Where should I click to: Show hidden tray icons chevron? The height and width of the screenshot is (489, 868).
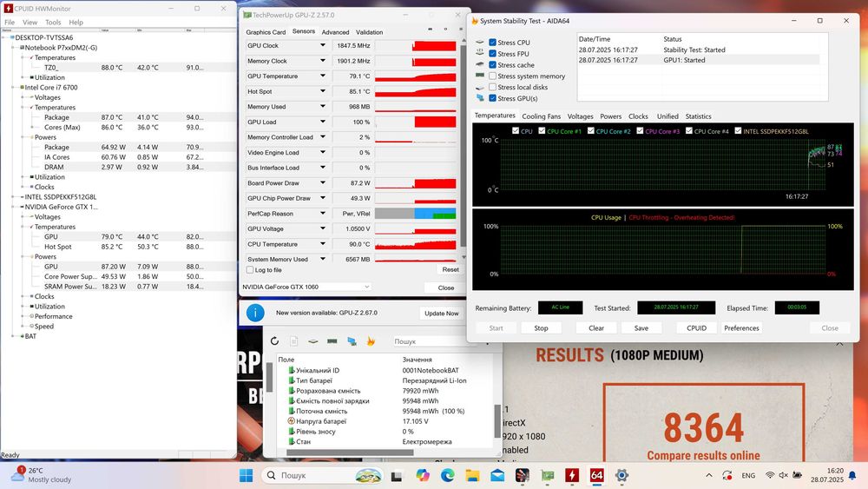click(x=709, y=475)
